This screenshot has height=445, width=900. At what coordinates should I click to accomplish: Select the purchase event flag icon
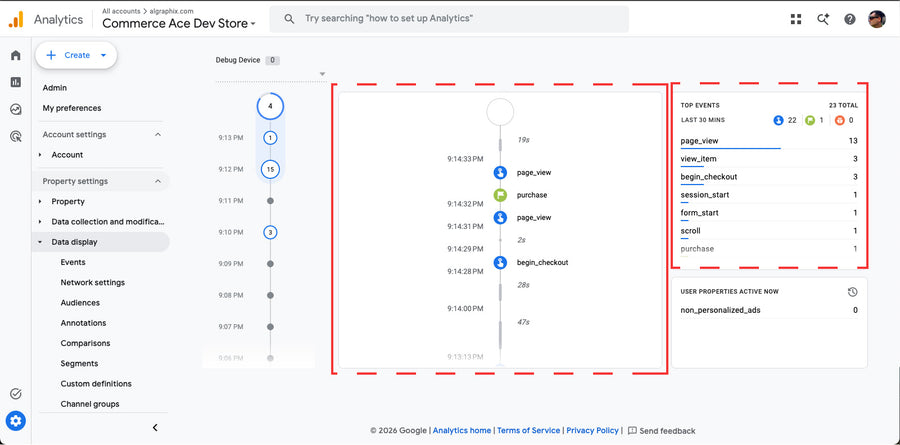click(x=501, y=195)
